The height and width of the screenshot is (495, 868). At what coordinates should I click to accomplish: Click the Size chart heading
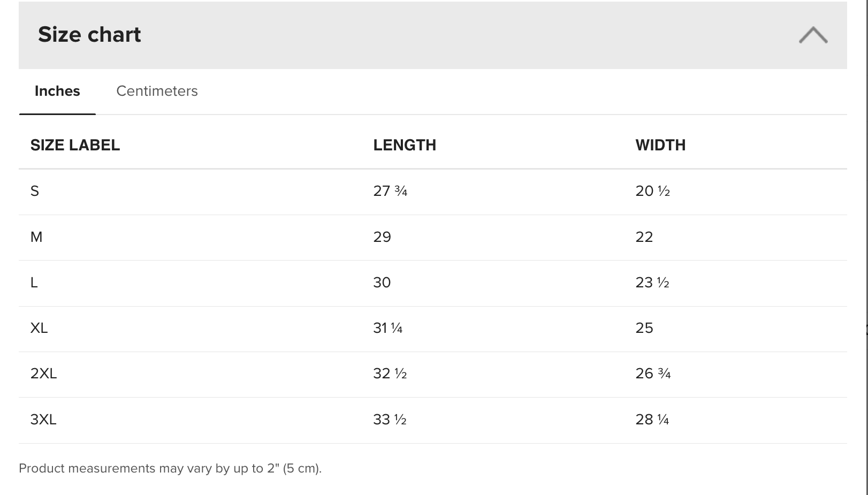tap(89, 35)
